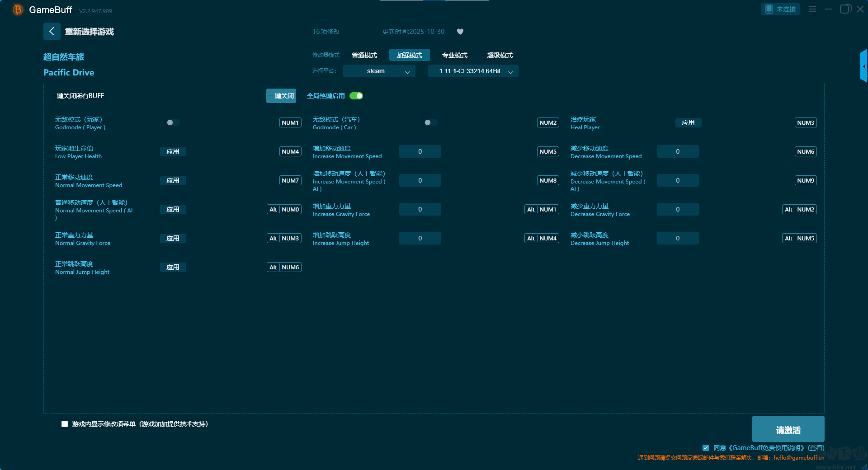This screenshot has height=470, width=868.
Task: Click the Decrease Gravity Force value field
Action: (x=677, y=209)
